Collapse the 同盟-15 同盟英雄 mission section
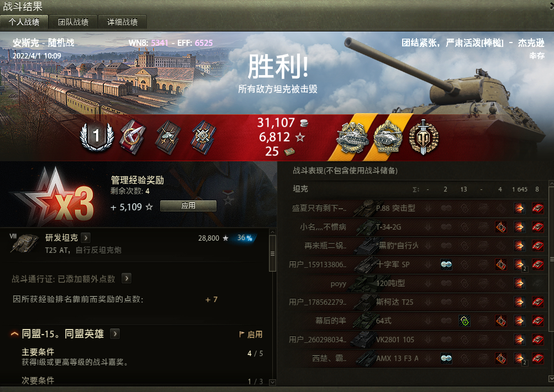Image resolution: width=554 pixels, height=392 pixels. tap(14, 333)
